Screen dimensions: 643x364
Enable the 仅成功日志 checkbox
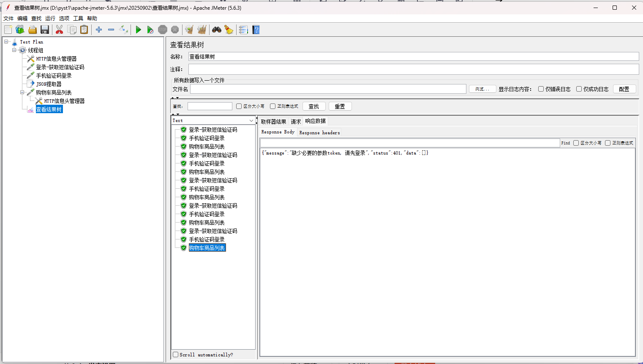pos(579,89)
